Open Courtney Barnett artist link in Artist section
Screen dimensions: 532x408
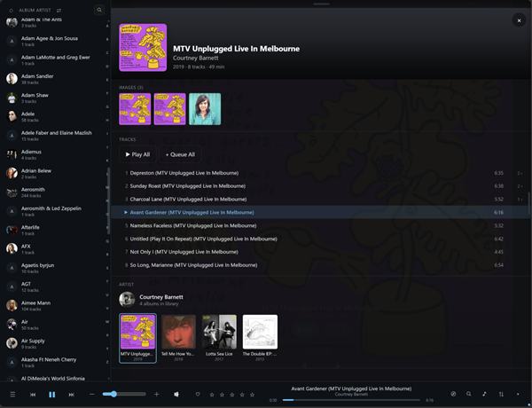pyautogui.click(x=161, y=297)
